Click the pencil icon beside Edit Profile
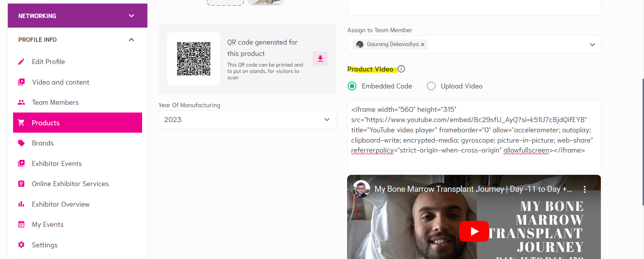Image resolution: width=644 pixels, height=259 pixels. pyautogui.click(x=22, y=62)
